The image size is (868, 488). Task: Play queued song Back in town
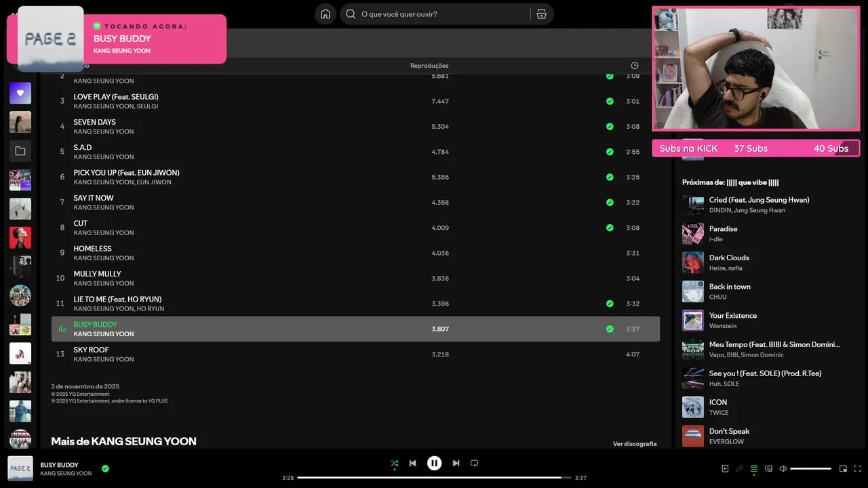coord(766,291)
